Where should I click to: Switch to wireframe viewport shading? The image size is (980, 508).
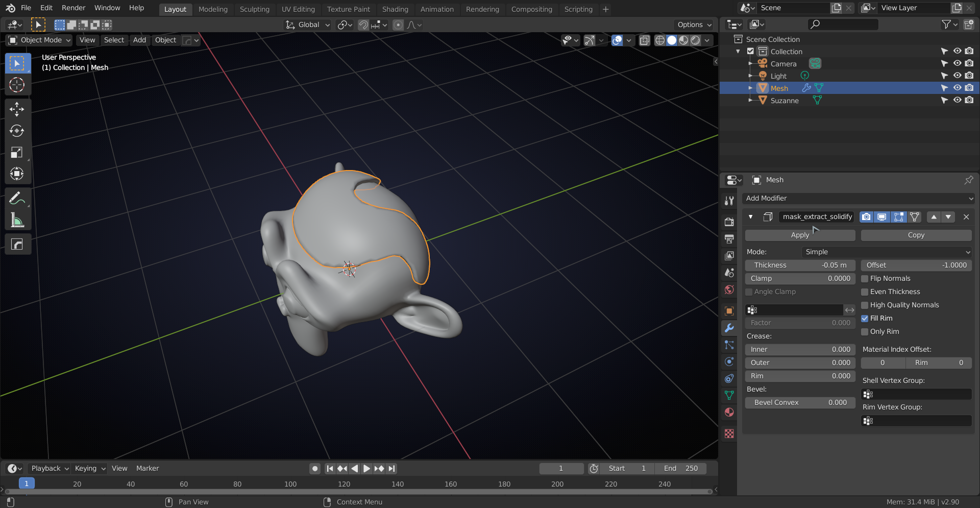(x=660, y=40)
